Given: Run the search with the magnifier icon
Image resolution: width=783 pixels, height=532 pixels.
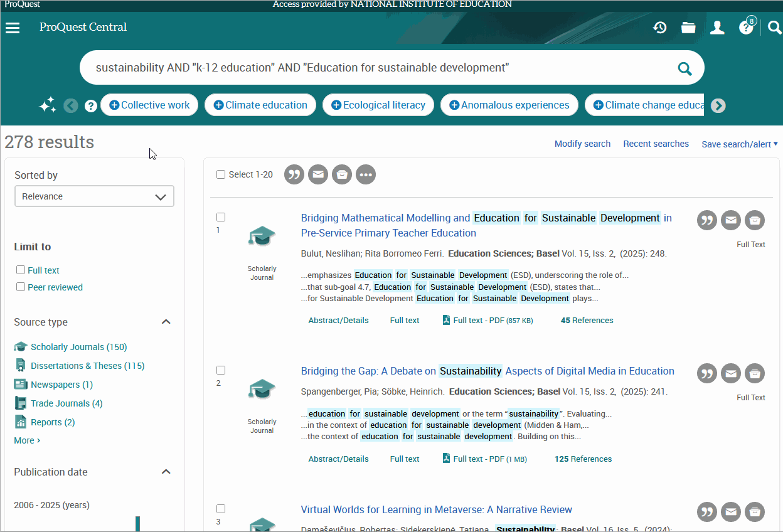Looking at the screenshot, I should tap(684, 67).
